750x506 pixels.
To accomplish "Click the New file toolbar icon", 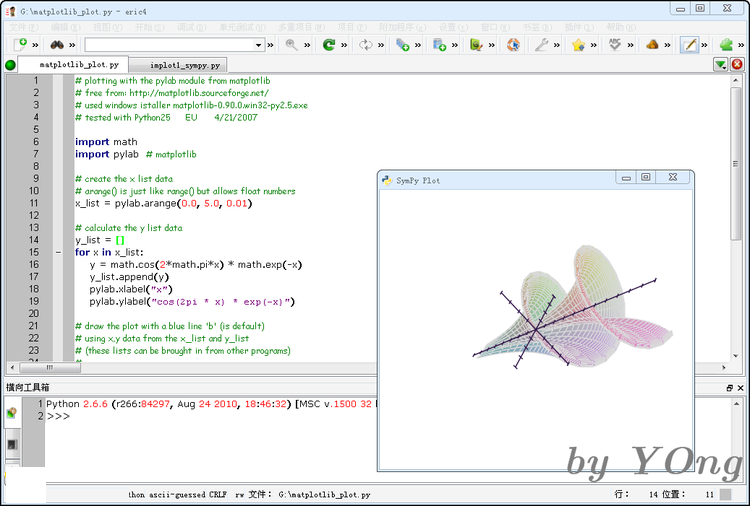I will 20,44.
